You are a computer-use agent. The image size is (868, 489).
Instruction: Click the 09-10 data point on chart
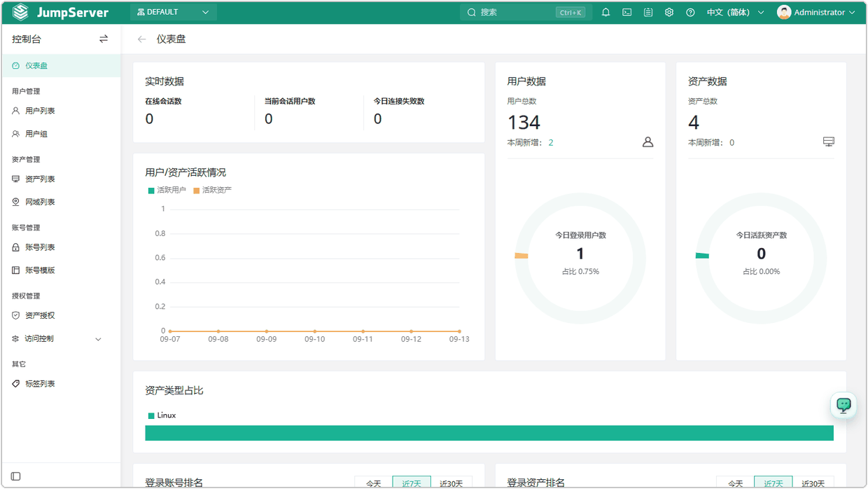315,331
